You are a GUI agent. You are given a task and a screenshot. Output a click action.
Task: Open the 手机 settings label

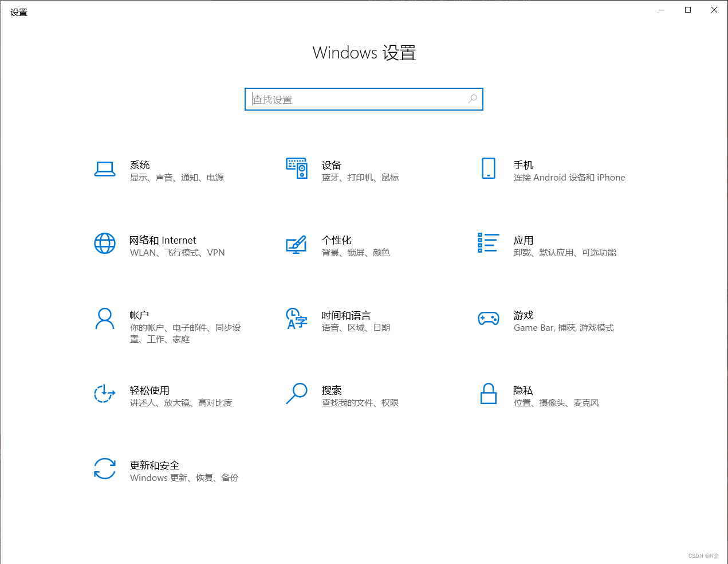[524, 165]
